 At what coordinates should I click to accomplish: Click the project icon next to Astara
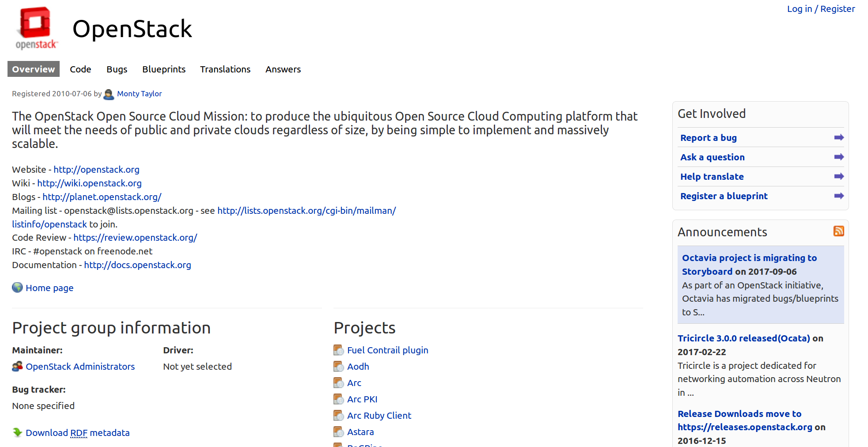(x=338, y=432)
